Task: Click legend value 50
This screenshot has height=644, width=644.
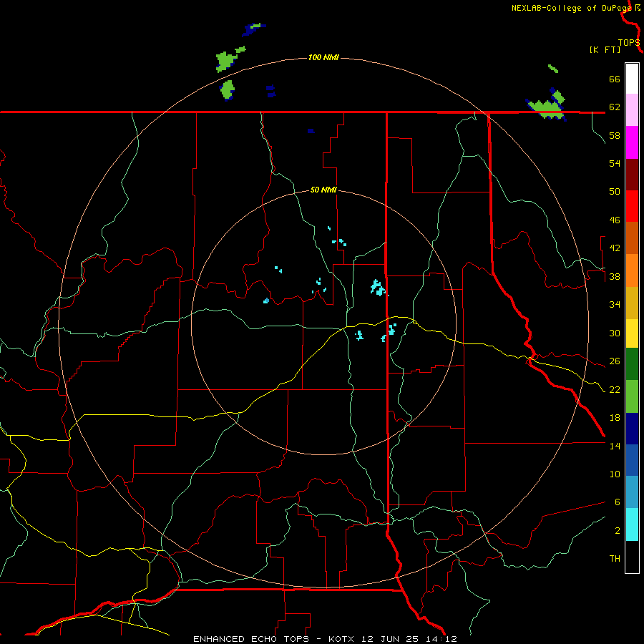Action: (x=615, y=191)
